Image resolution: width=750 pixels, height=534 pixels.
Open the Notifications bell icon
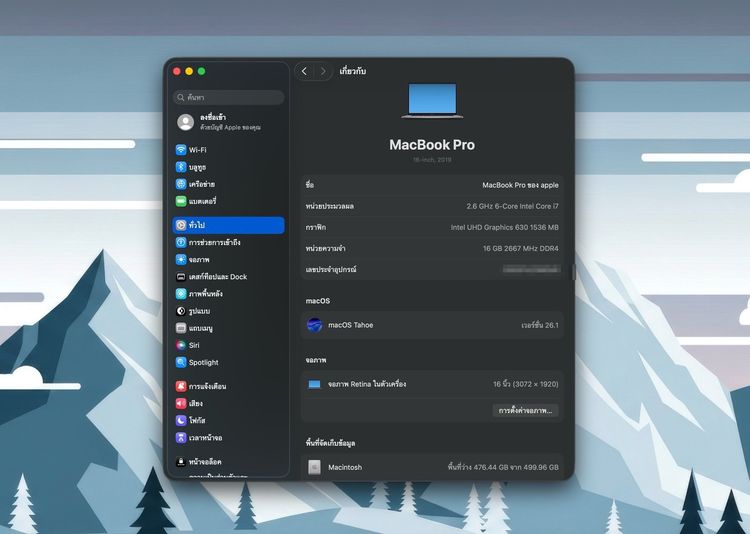click(x=181, y=386)
